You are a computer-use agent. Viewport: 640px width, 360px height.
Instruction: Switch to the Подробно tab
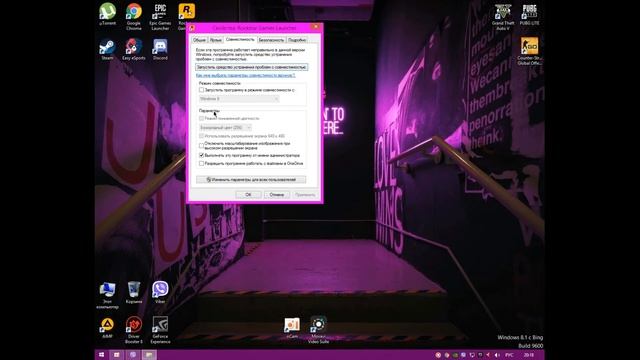coord(297,40)
